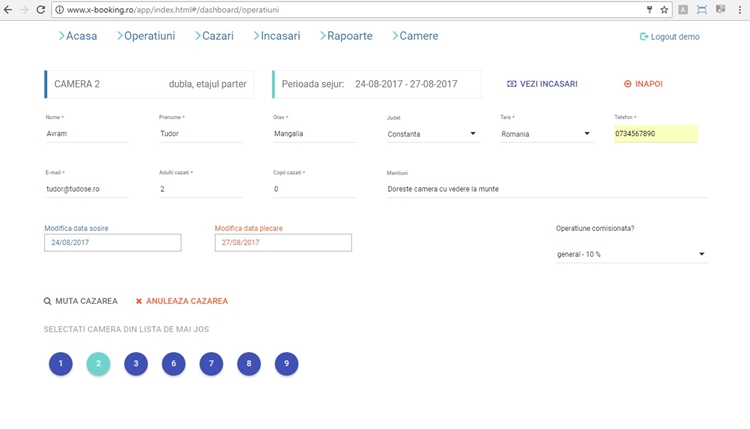Open the Tara dropdown showing Romania
This screenshot has width=750, height=429.
(x=587, y=134)
